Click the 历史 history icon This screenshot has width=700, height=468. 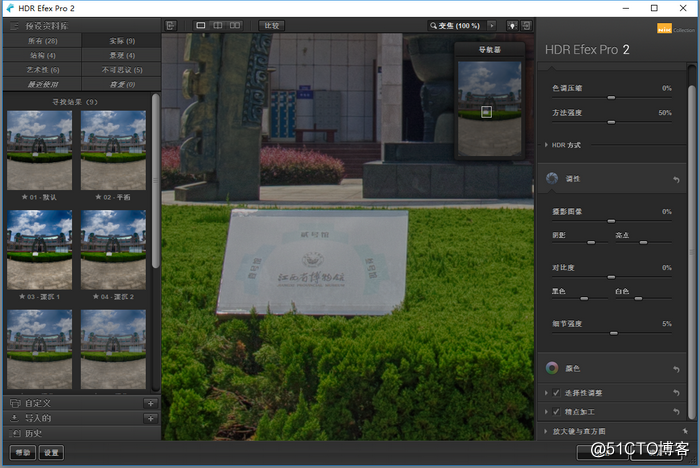point(16,433)
